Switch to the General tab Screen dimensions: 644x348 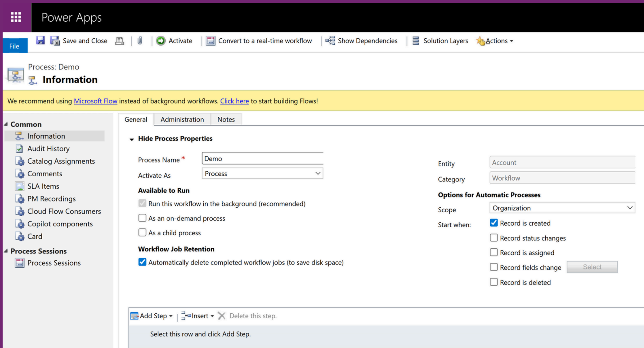click(x=136, y=119)
